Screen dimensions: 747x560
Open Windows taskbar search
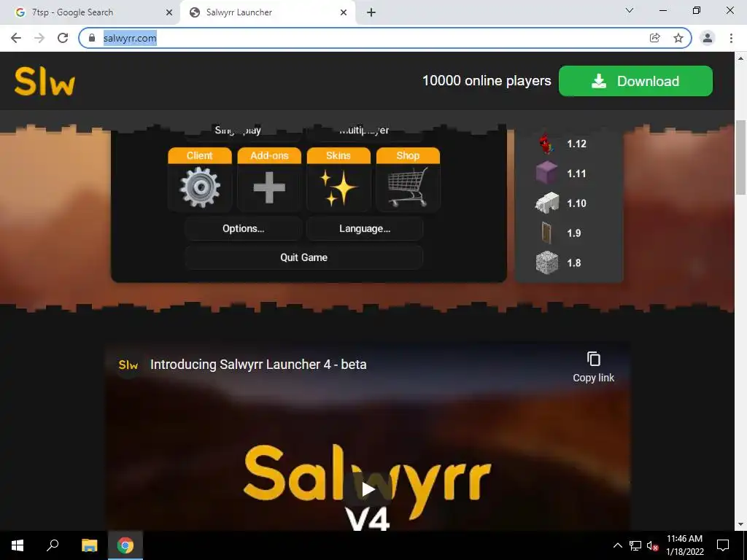(53, 545)
